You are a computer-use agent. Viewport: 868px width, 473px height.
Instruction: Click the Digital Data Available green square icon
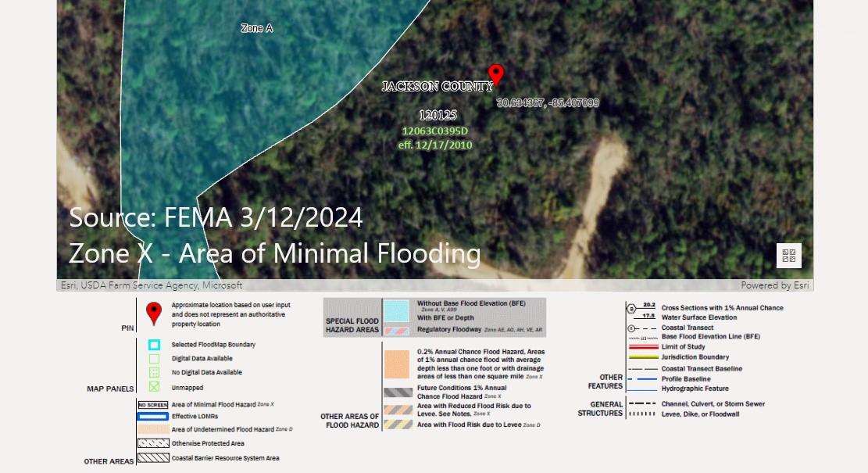click(x=154, y=359)
